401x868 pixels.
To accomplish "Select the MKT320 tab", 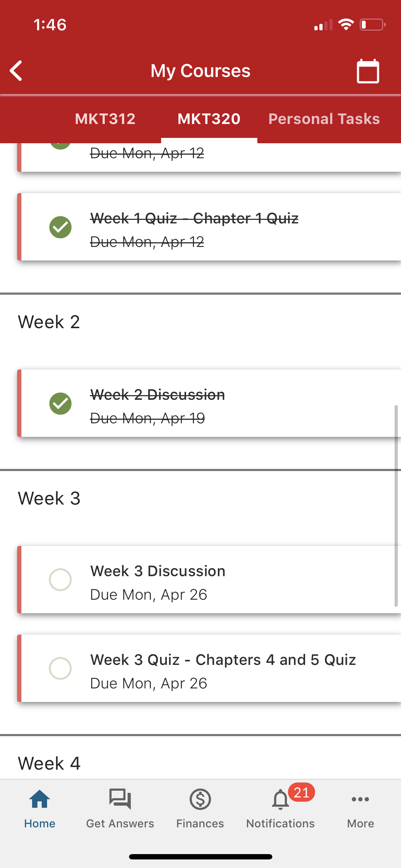I will (209, 119).
